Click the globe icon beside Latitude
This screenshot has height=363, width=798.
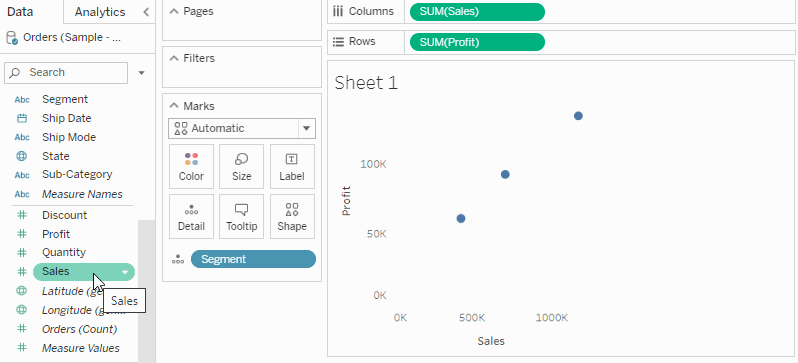pyautogui.click(x=22, y=291)
